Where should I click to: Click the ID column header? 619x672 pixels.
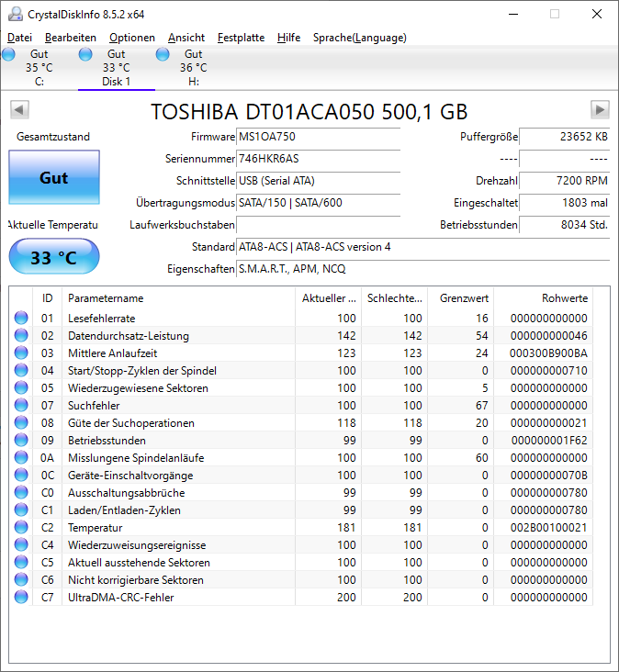pyautogui.click(x=47, y=298)
